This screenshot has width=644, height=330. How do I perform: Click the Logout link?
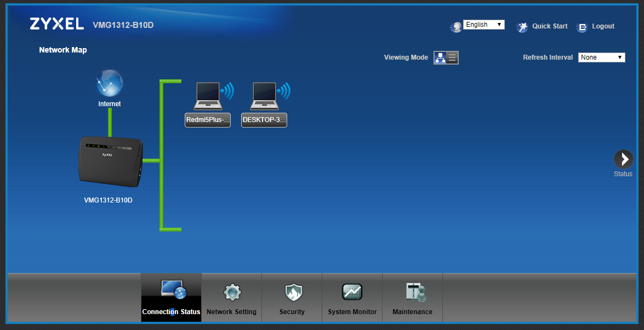click(x=603, y=26)
